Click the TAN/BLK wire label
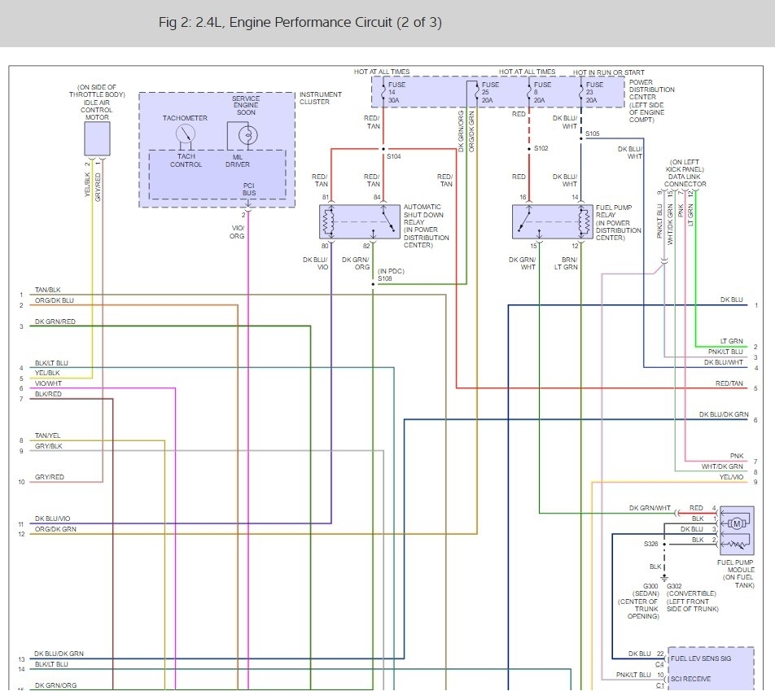The height and width of the screenshot is (700, 775). (47, 290)
